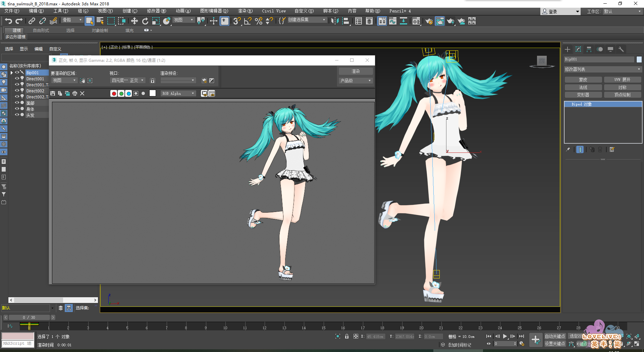Click the Mirror tool icon
The image size is (644, 352).
[335, 21]
